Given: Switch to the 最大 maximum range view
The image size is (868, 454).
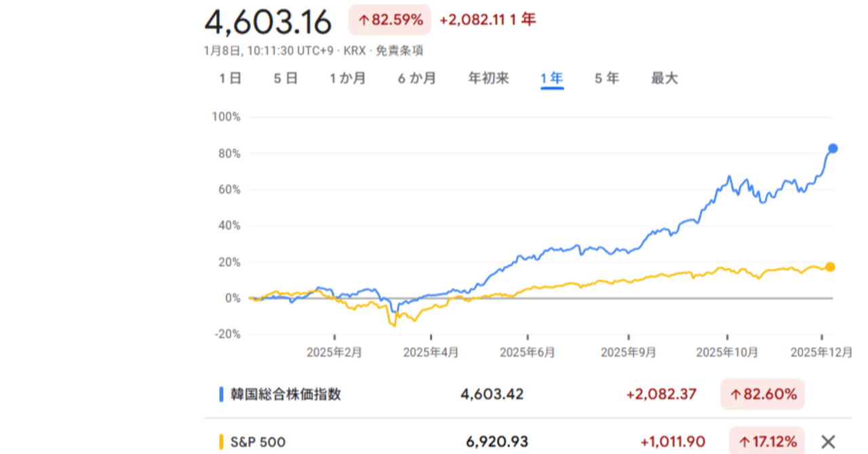Looking at the screenshot, I should [x=664, y=78].
